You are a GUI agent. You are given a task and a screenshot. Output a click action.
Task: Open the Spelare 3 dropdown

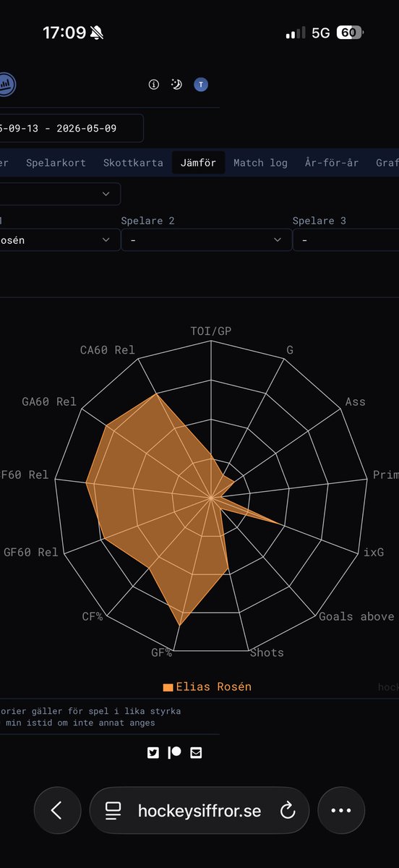(x=346, y=239)
